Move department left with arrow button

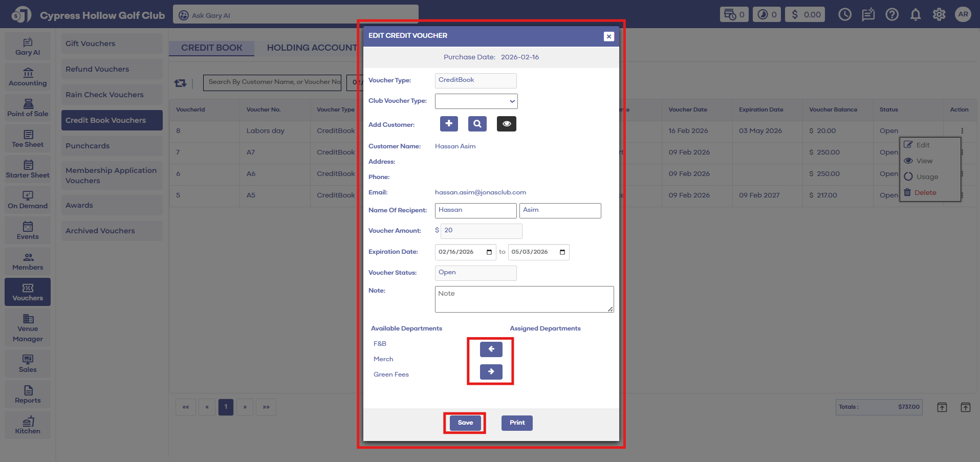tap(491, 349)
